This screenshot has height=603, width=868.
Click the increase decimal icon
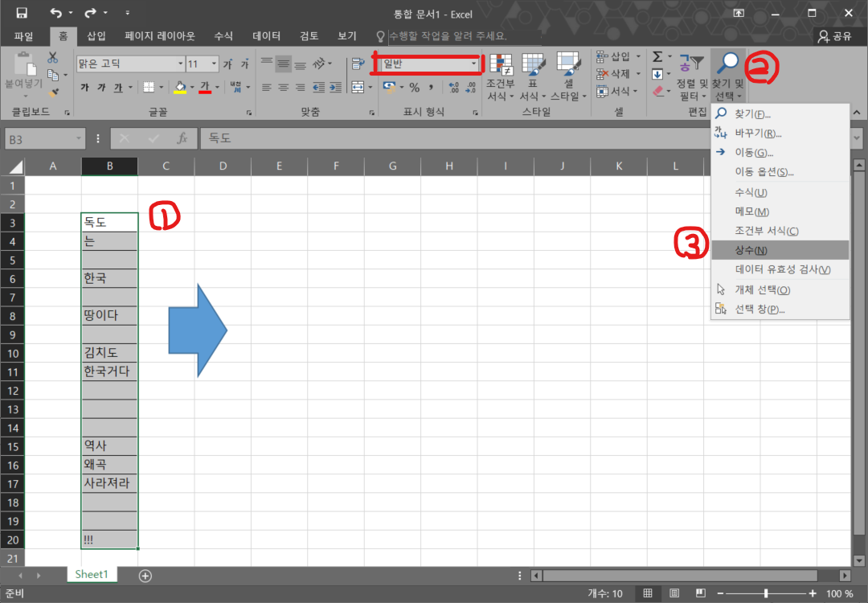point(453,88)
